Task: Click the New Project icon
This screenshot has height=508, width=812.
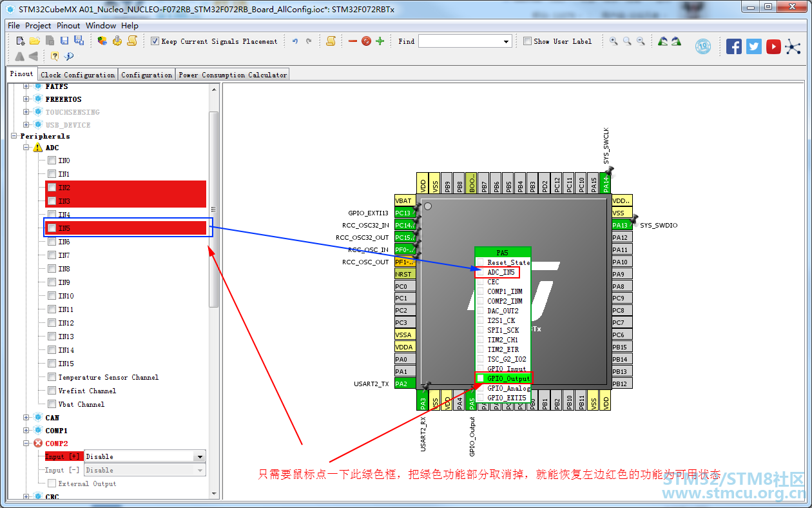Action: [20, 41]
